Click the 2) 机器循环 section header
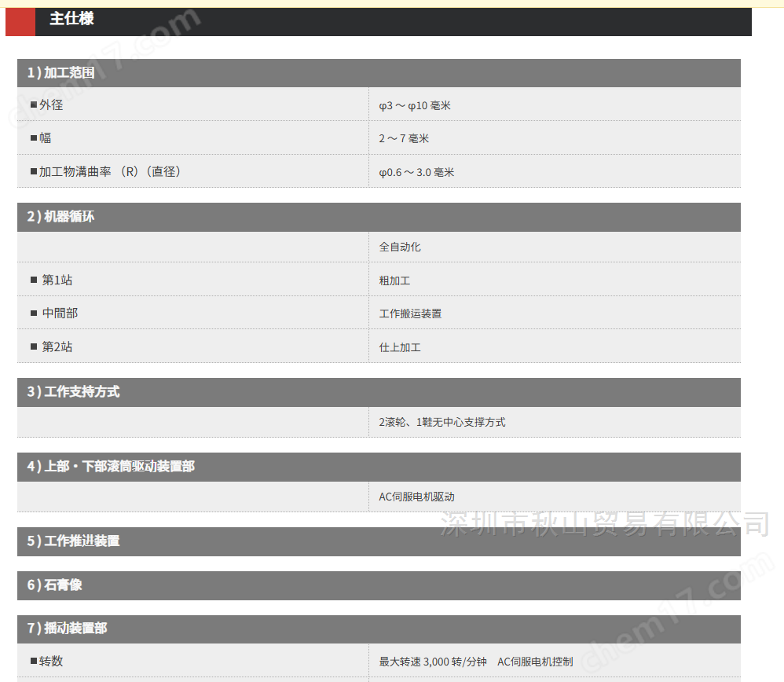Viewport: 784px width, 682px height. pos(379,217)
